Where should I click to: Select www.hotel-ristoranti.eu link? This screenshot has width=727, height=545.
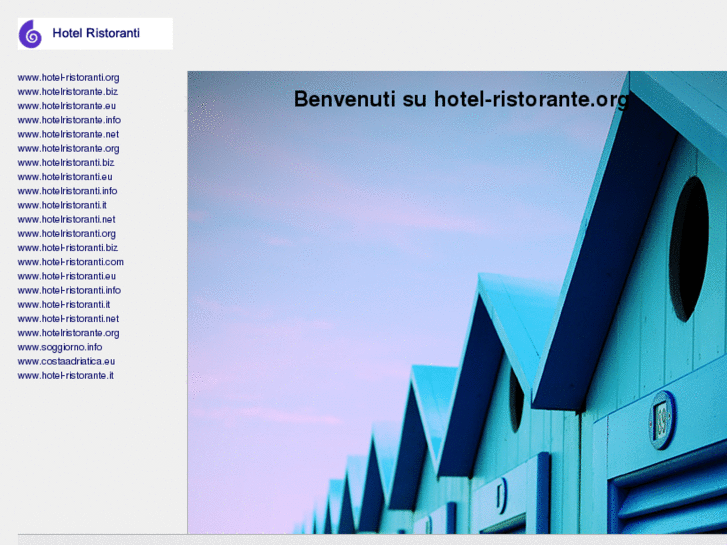(x=67, y=276)
